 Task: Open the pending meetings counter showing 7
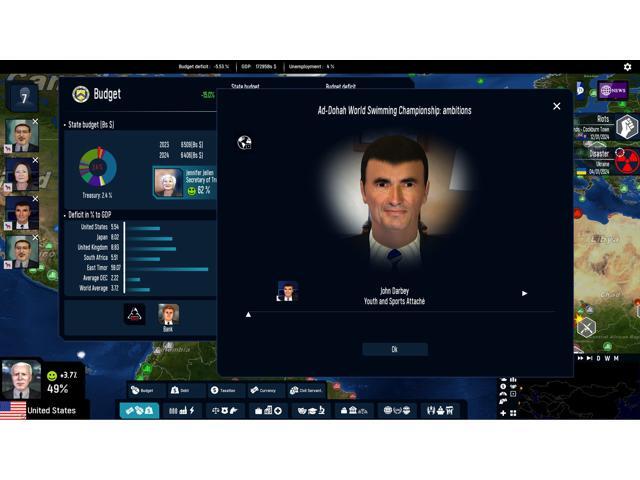[24, 97]
